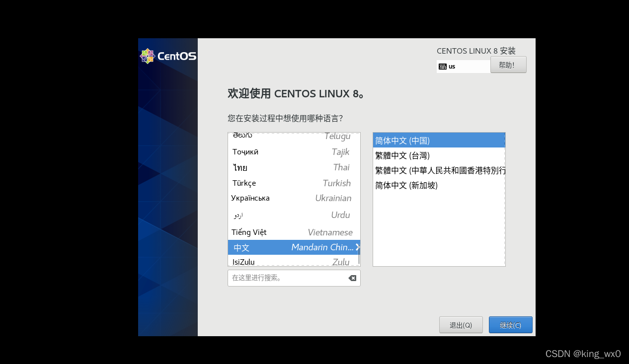Viewport: 629px width, 364px height.
Task: Click the keyboard layout icon
Action: pyautogui.click(x=443, y=66)
